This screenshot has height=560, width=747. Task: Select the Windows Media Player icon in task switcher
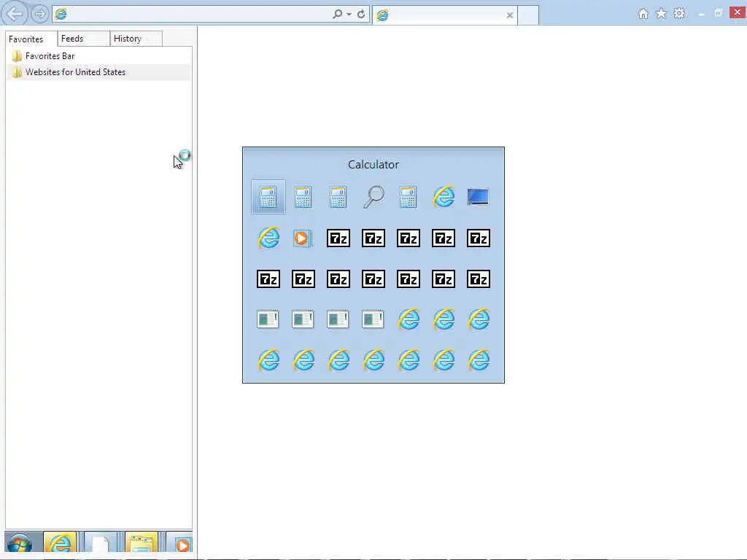(x=303, y=238)
